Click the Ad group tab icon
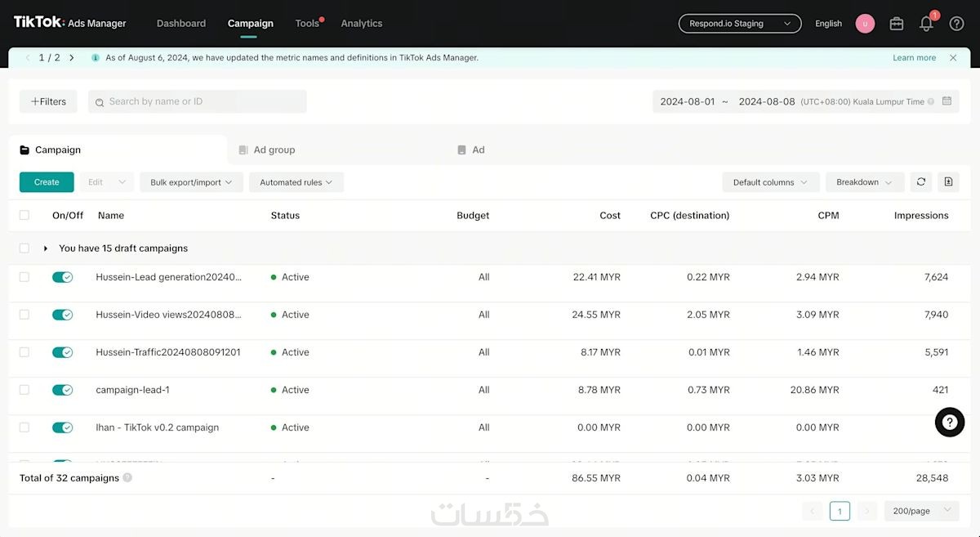Viewport: 980px width, 537px height. 243,150
